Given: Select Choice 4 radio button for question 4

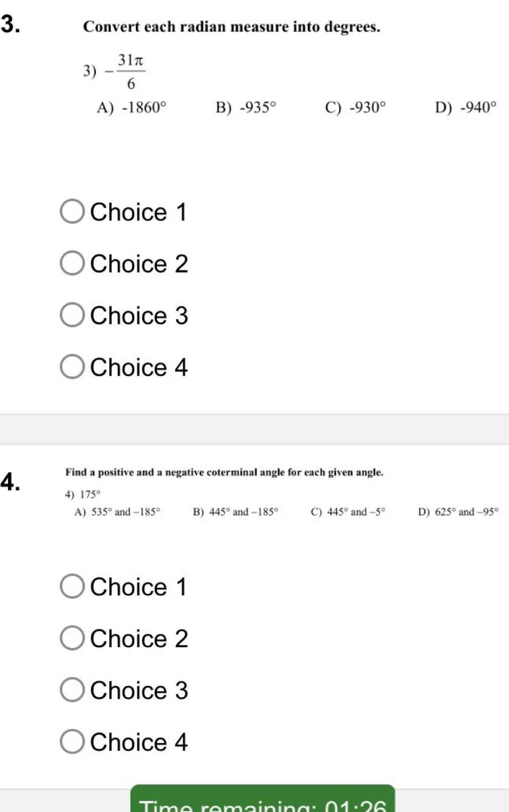Looking at the screenshot, I should tap(72, 742).
